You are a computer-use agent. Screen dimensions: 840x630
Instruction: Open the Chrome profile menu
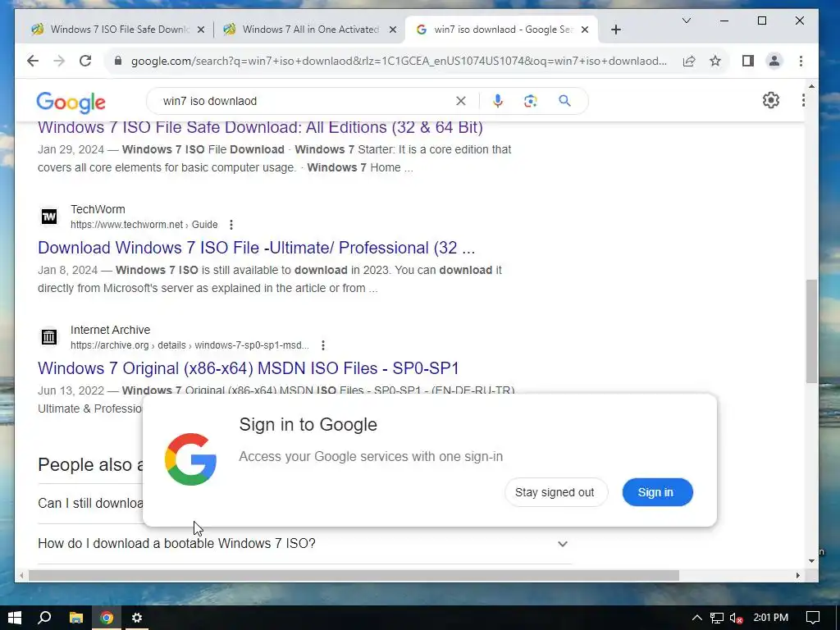point(774,61)
